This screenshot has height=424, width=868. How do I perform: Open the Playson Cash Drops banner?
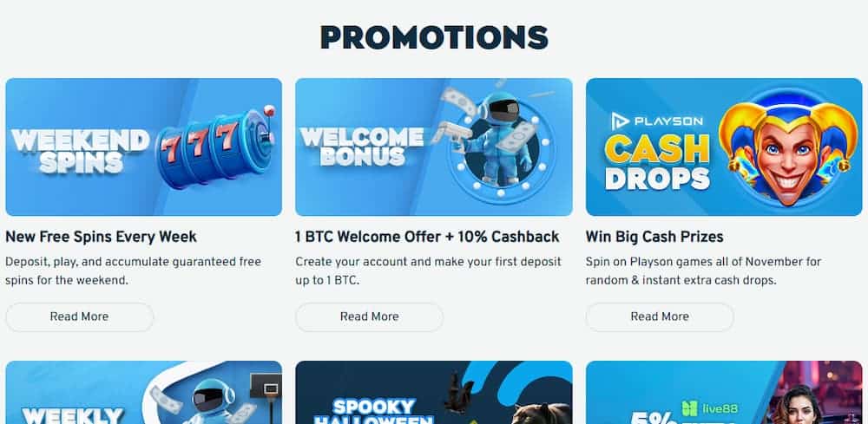point(724,147)
